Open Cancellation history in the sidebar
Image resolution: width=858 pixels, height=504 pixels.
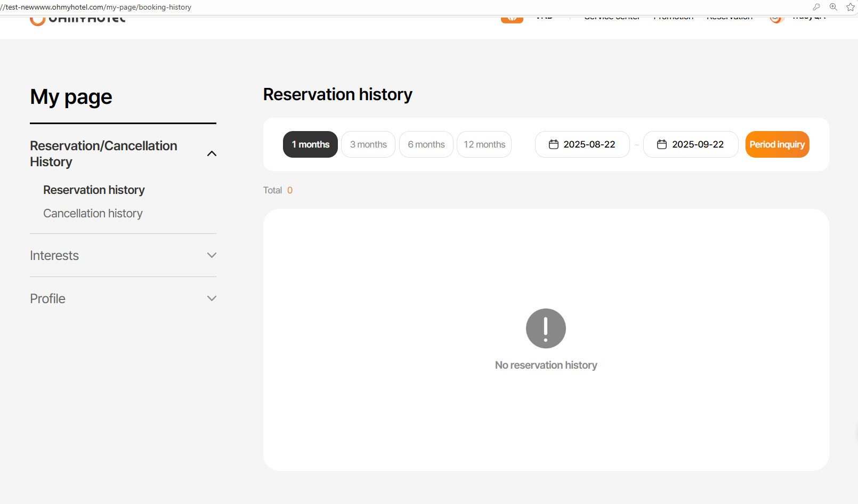93,214
